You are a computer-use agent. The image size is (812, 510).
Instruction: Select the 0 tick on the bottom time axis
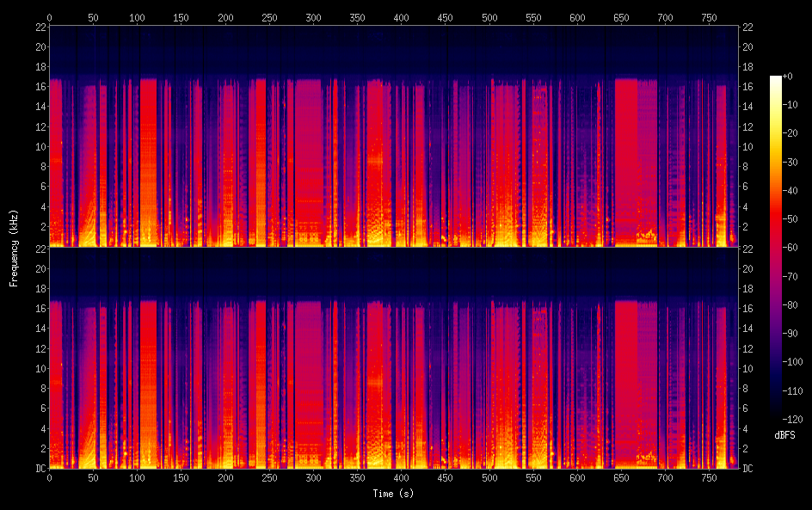coord(49,477)
